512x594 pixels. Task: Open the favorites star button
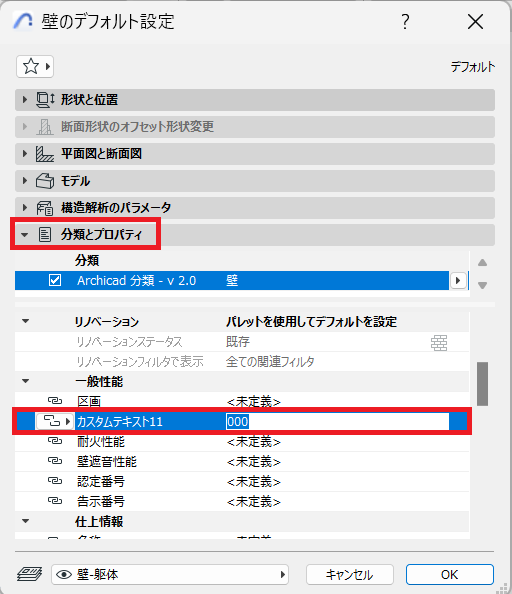tap(35, 67)
